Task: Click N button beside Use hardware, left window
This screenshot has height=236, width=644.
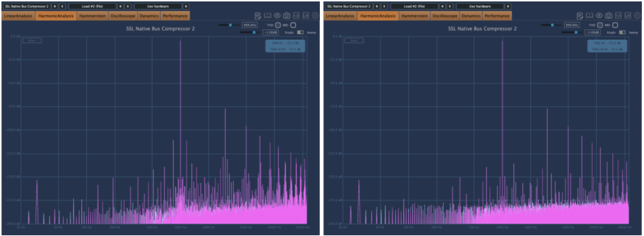Action: point(186,6)
